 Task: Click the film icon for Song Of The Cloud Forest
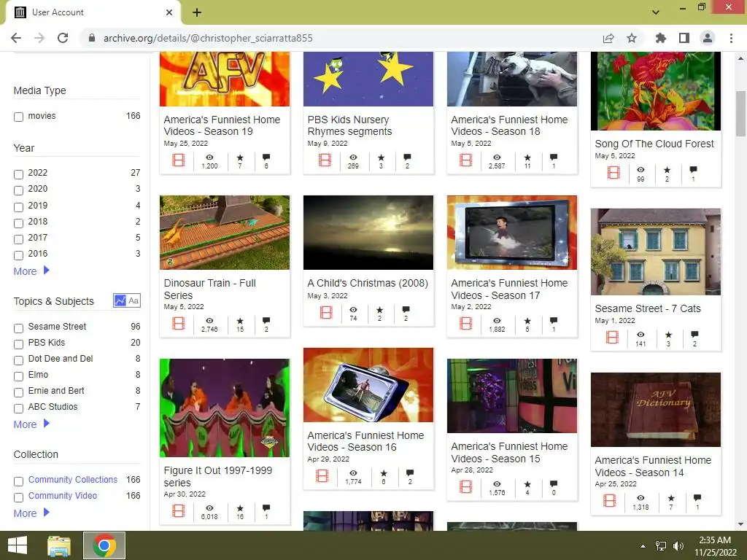[x=614, y=172]
